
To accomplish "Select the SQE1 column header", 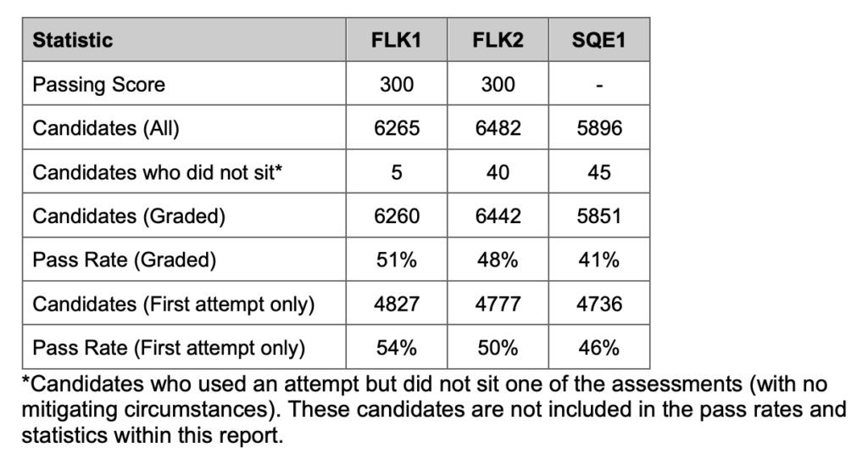I will click(x=598, y=41).
